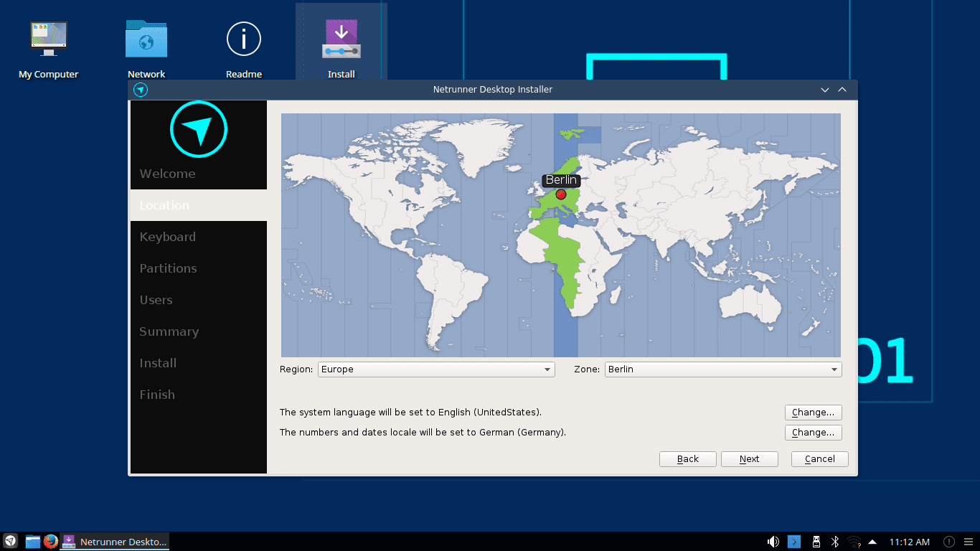Select the Location step in sidebar

pos(199,205)
